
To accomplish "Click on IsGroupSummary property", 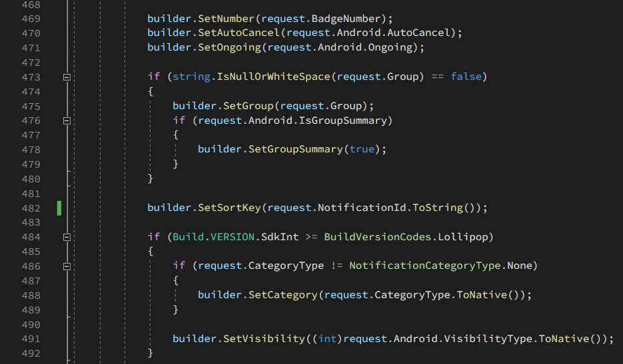I will point(343,120).
